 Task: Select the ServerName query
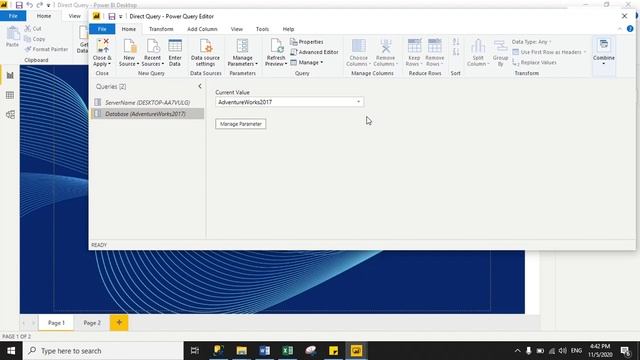point(147,102)
